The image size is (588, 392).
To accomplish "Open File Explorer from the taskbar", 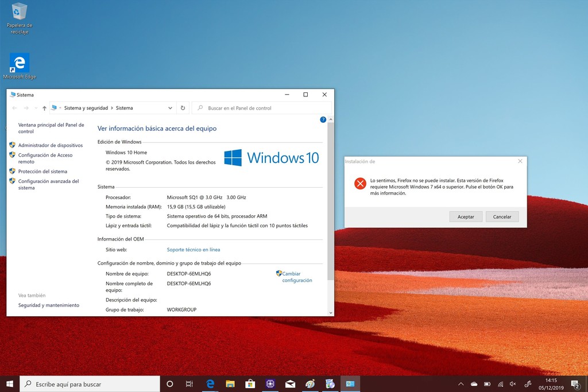I will pyautogui.click(x=230, y=383).
